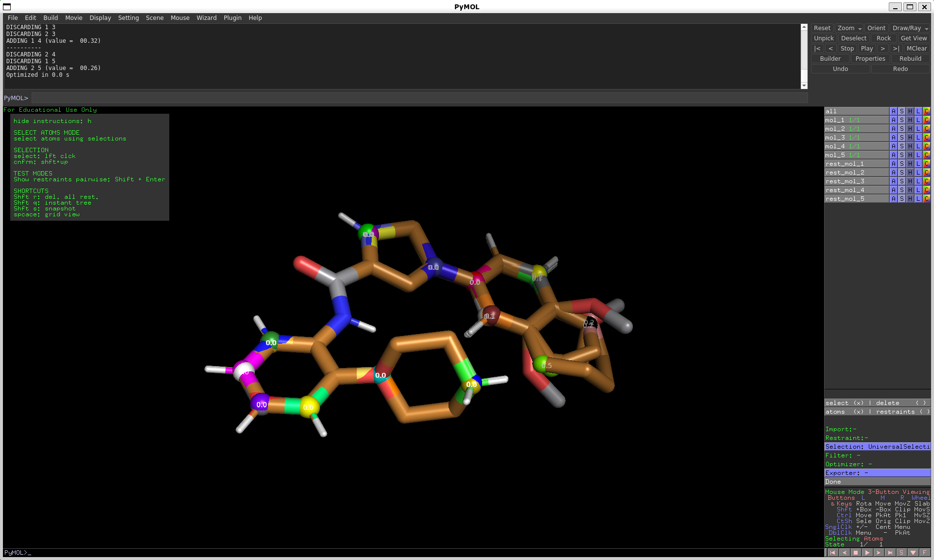Toggle the atoms / restraints mode row
934x560 pixels.
coord(878,412)
